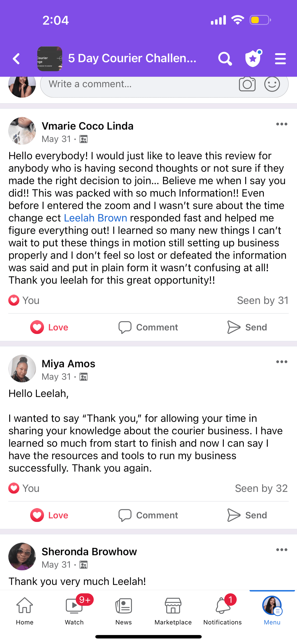The height and width of the screenshot is (644, 297).
Task: Attach a photo using the camera icon
Action: tap(247, 84)
